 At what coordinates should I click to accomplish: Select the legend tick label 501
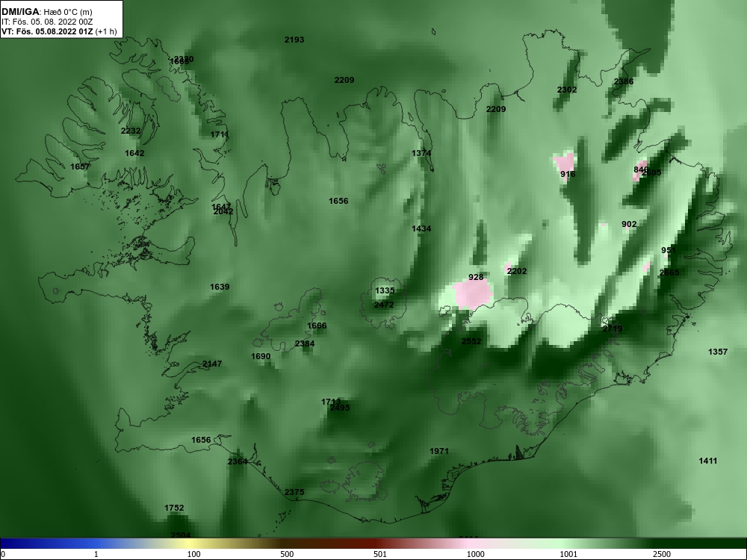pos(379,554)
